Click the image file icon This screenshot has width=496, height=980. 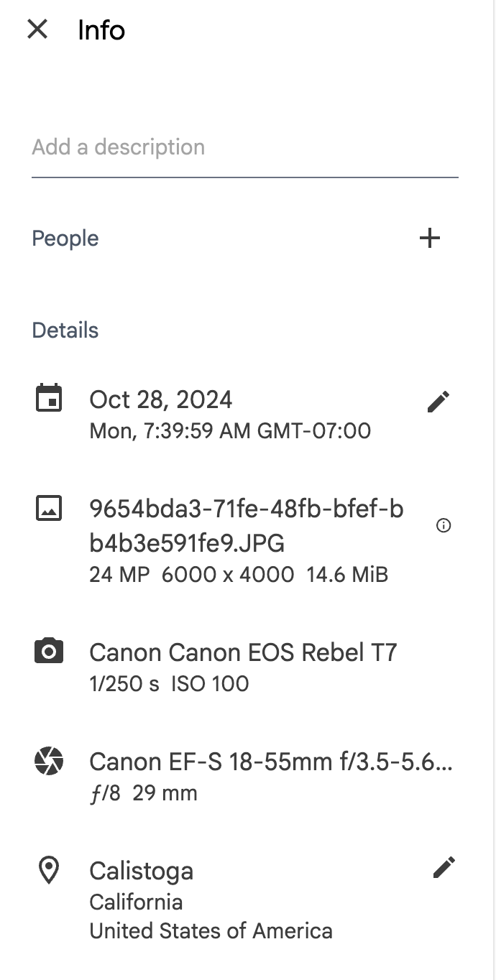click(49, 509)
